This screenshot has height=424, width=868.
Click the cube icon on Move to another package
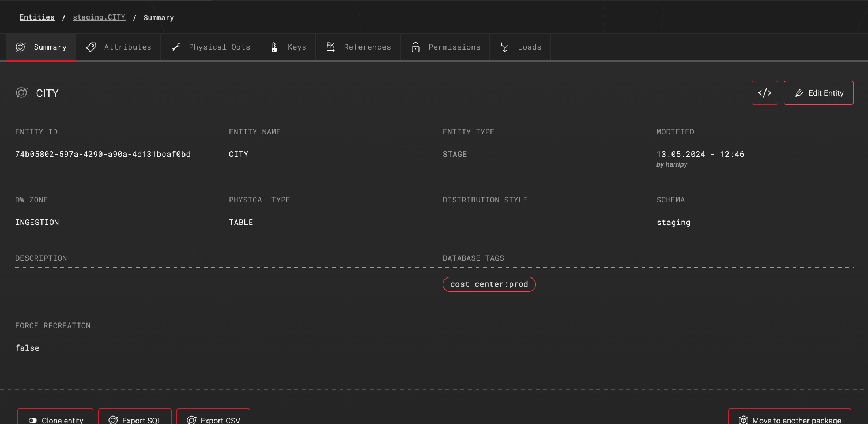click(x=744, y=419)
